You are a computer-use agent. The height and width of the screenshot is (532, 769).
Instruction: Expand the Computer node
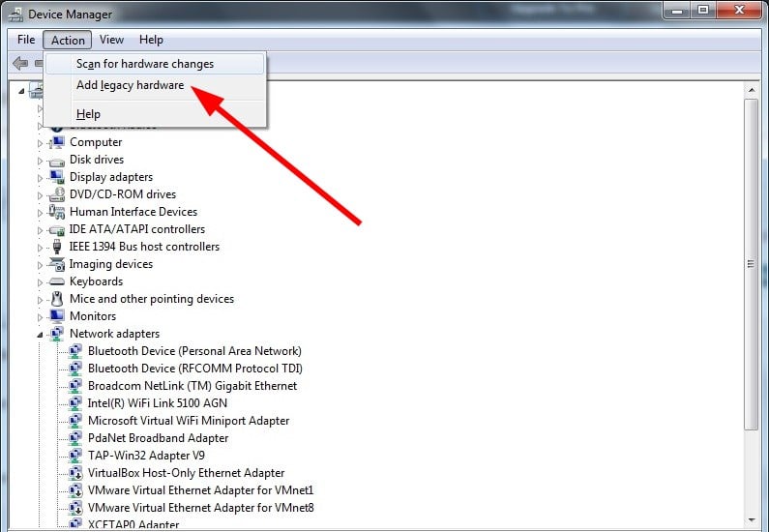pyautogui.click(x=41, y=143)
